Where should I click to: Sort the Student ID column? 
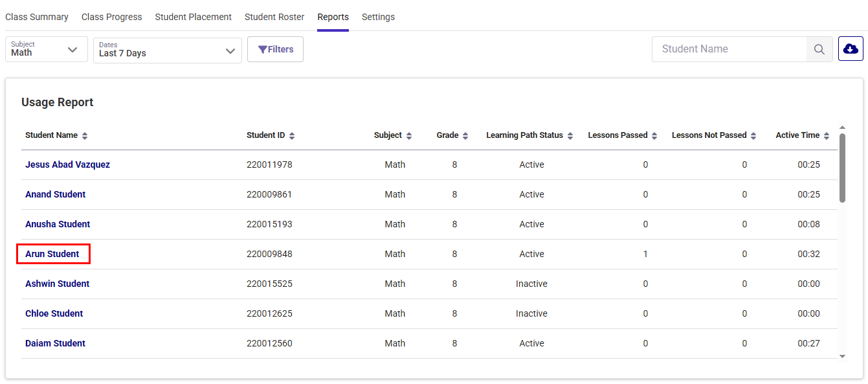click(x=291, y=135)
